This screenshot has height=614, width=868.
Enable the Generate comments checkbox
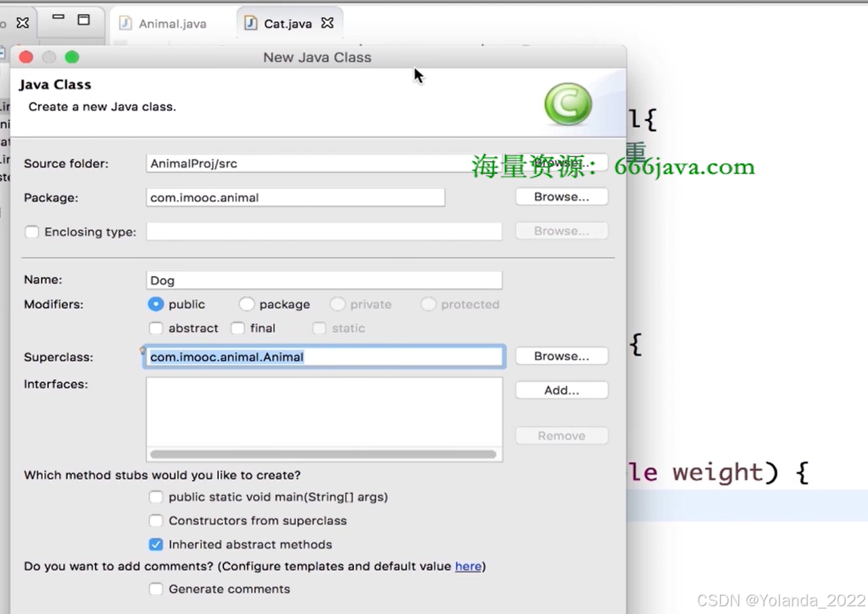coord(156,589)
